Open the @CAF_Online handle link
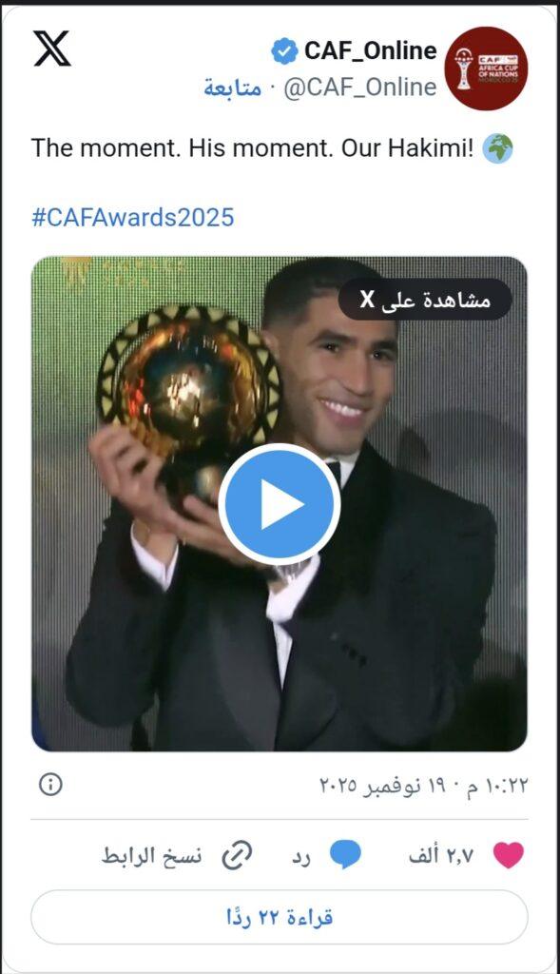The width and height of the screenshot is (560, 974). pyautogui.click(x=360, y=88)
